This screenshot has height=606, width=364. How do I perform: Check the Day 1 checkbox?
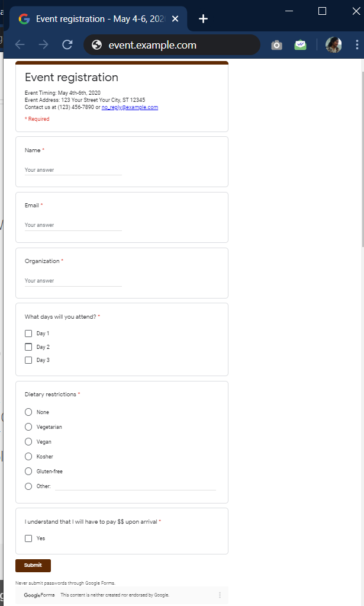[x=28, y=334]
